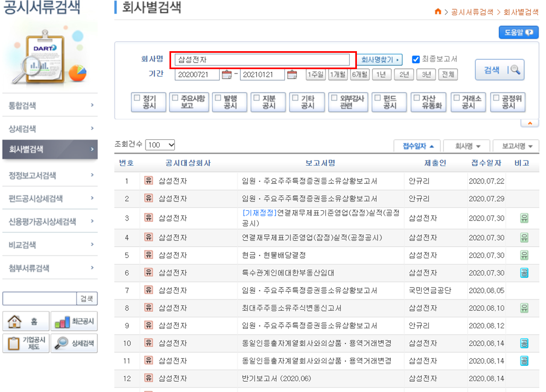
Task: Open 첨부서류검색 in the sidebar
Action: [50, 268]
